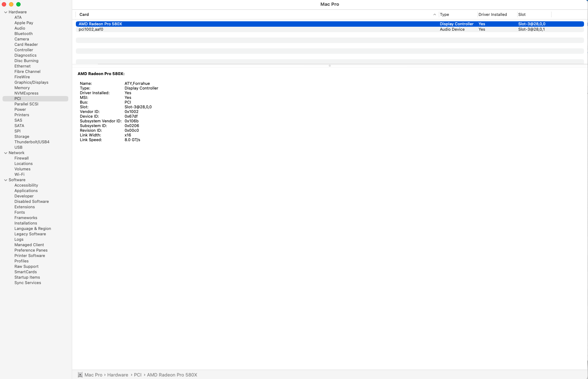Select Language & Region in the sidebar
The height and width of the screenshot is (379, 588).
pyautogui.click(x=33, y=229)
